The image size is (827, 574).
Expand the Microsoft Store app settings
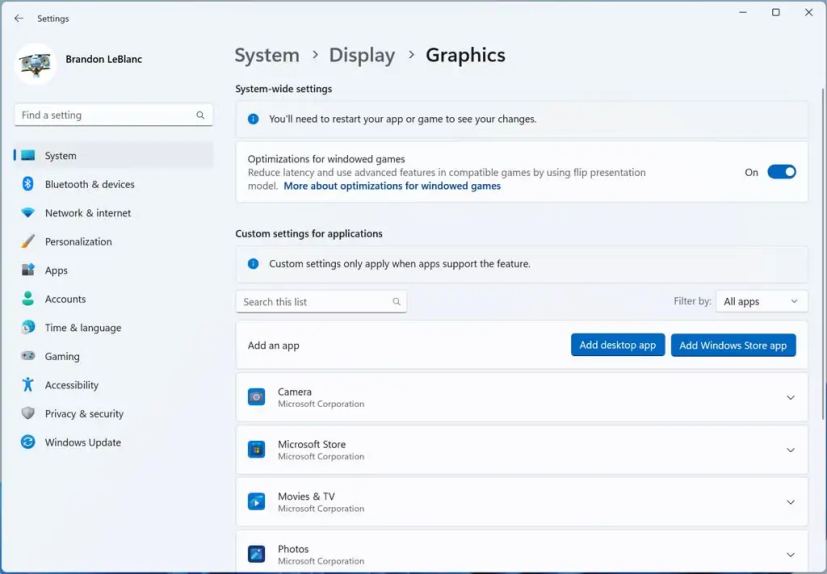(x=790, y=450)
